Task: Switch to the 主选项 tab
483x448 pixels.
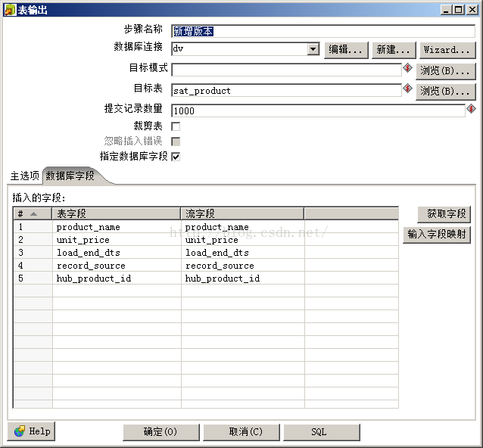Action: [x=25, y=176]
